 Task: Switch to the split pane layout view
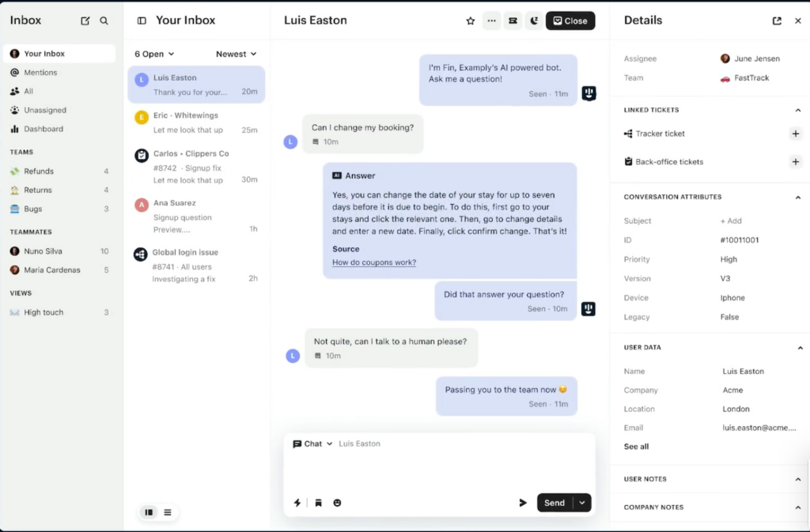(x=149, y=512)
